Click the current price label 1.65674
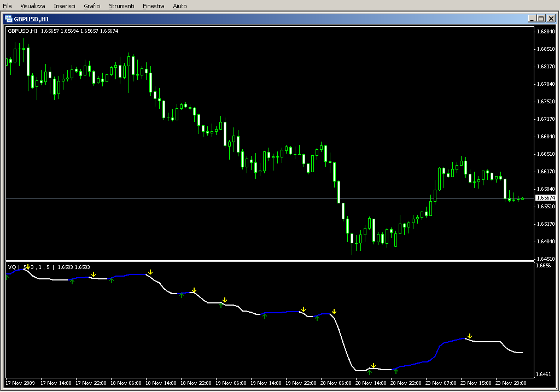This screenshot has height=392, width=560. point(545,198)
